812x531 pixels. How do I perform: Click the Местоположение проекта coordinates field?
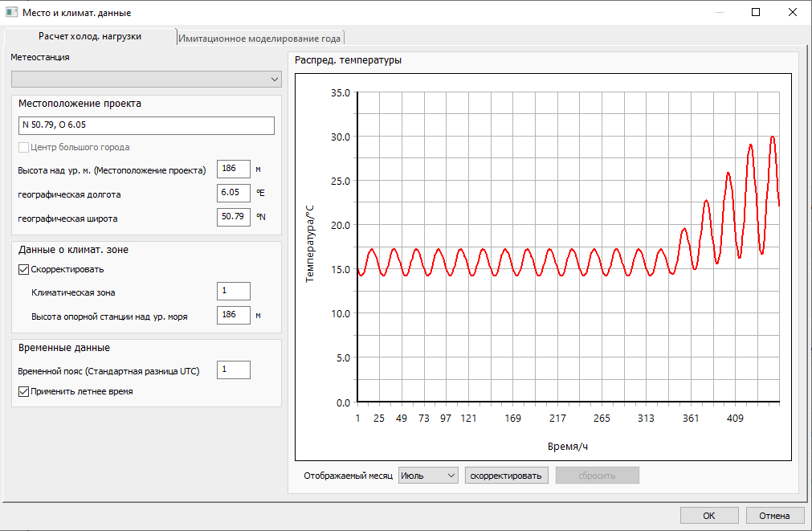pyautogui.click(x=146, y=125)
